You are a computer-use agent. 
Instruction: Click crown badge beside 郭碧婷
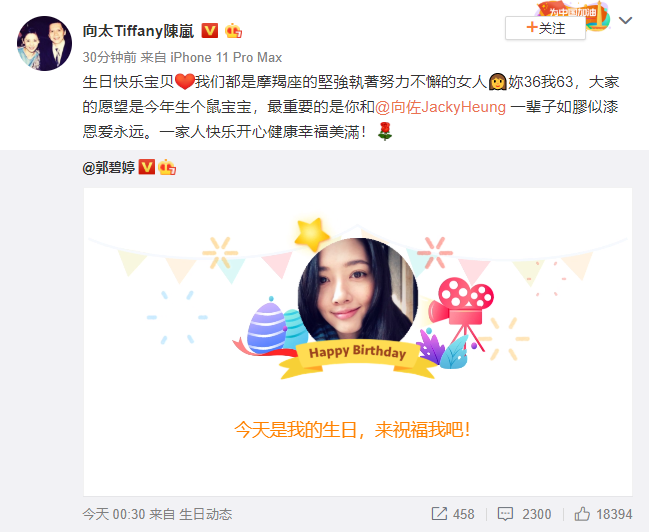point(167,167)
